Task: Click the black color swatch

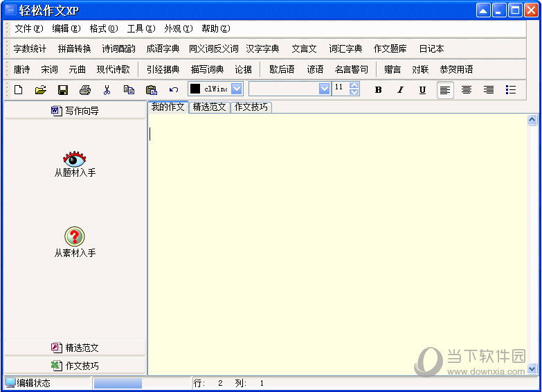Action: coord(195,89)
